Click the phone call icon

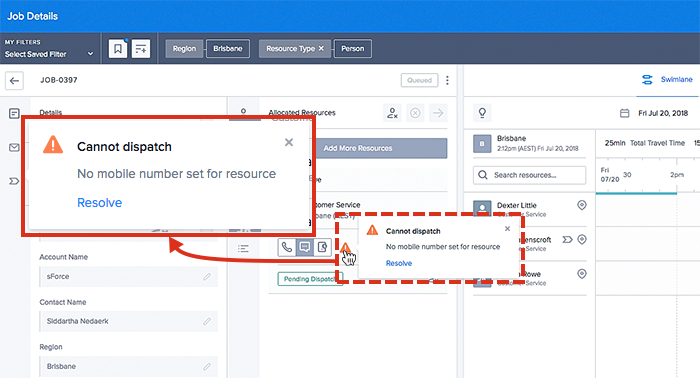click(x=287, y=247)
